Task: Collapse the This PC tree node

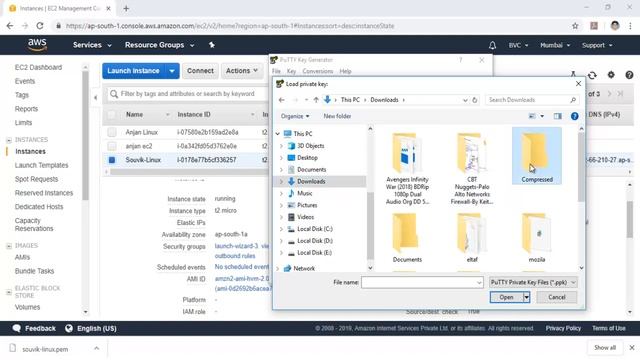Action: pos(278,134)
